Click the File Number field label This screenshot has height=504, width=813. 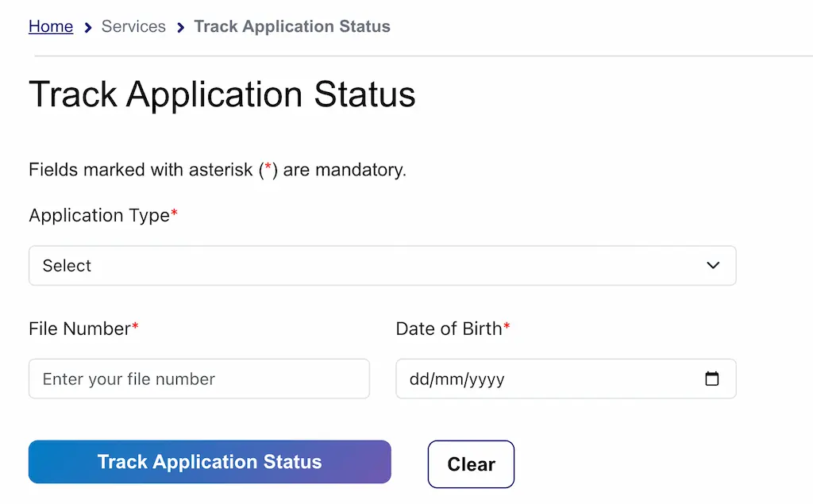click(79, 329)
